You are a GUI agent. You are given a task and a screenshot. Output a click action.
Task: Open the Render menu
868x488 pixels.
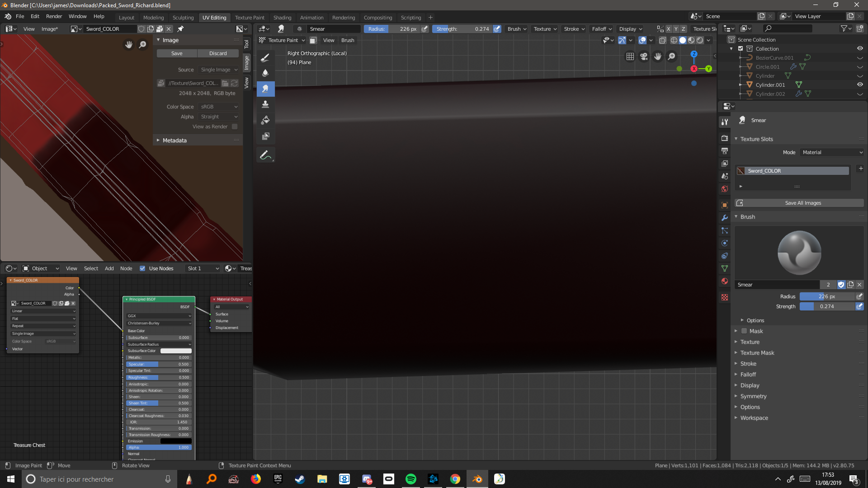click(54, 16)
